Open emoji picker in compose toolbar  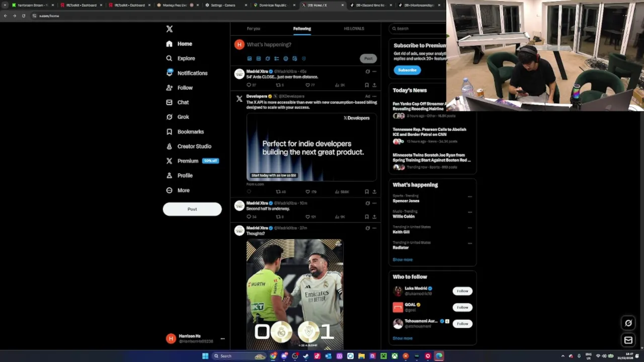pyautogui.click(x=285, y=58)
